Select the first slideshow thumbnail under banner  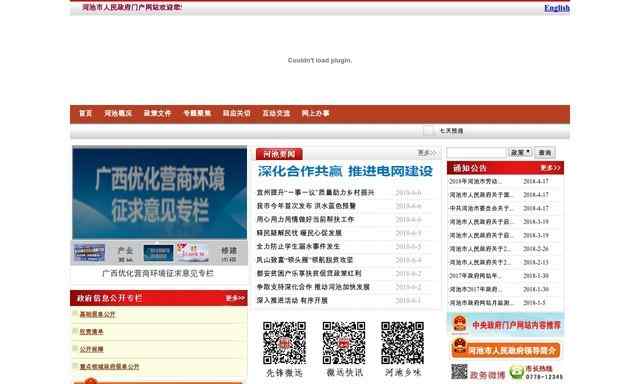click(89, 253)
